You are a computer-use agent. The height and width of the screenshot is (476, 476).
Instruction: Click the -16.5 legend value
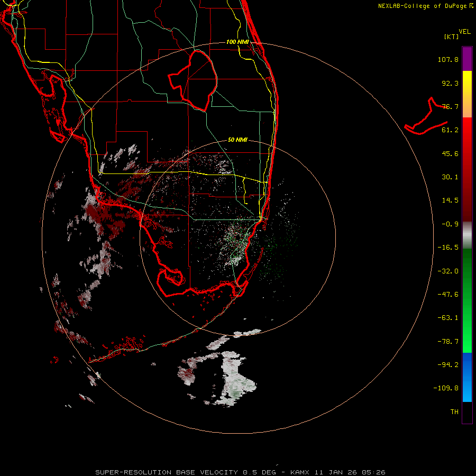pos(448,248)
